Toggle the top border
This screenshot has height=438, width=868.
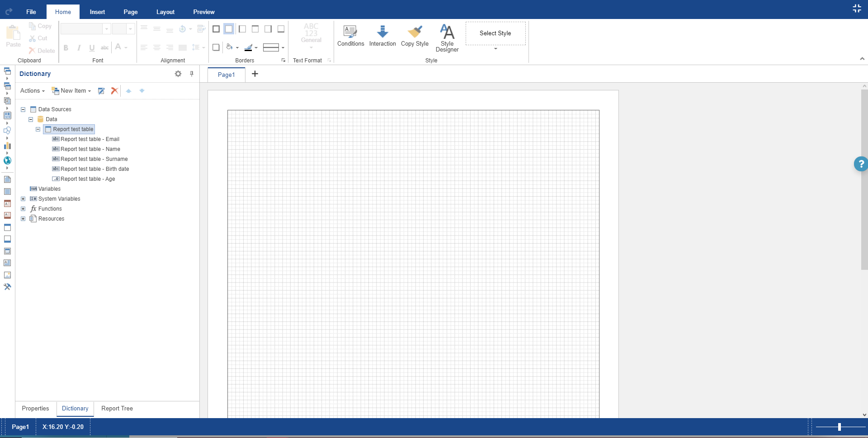pos(255,29)
